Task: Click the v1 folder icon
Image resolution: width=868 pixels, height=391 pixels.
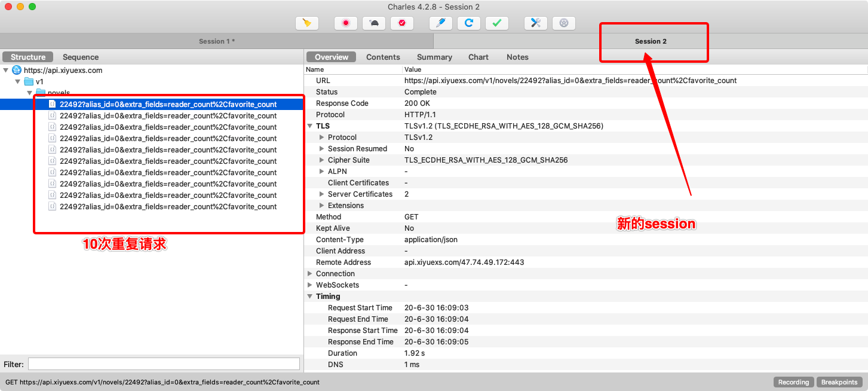Action: [x=29, y=81]
